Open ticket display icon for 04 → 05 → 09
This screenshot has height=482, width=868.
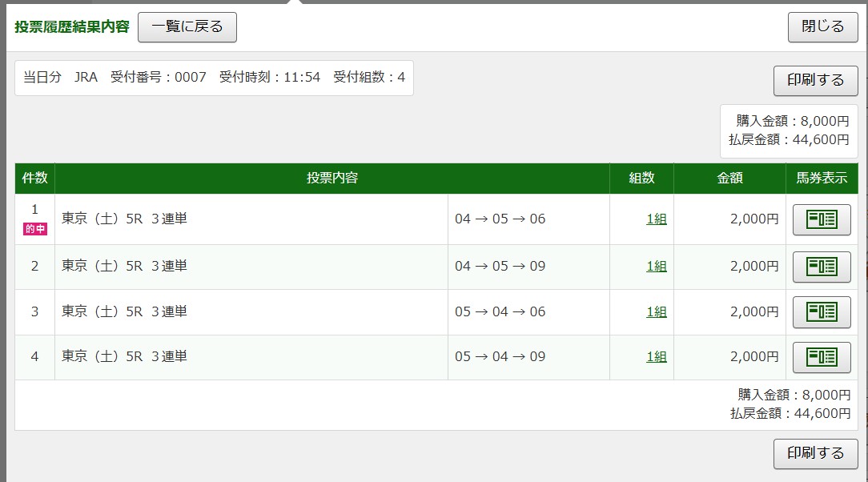tap(821, 267)
